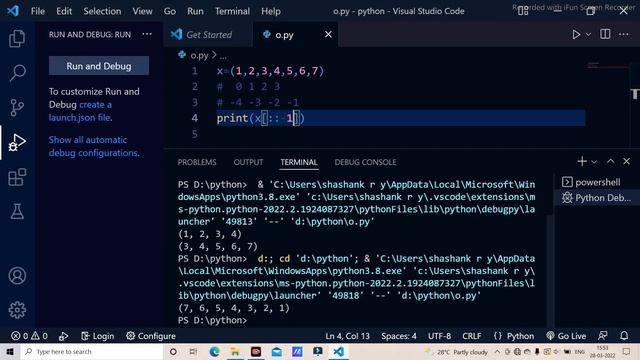Open the Run and Debug view icon

pos(17,142)
